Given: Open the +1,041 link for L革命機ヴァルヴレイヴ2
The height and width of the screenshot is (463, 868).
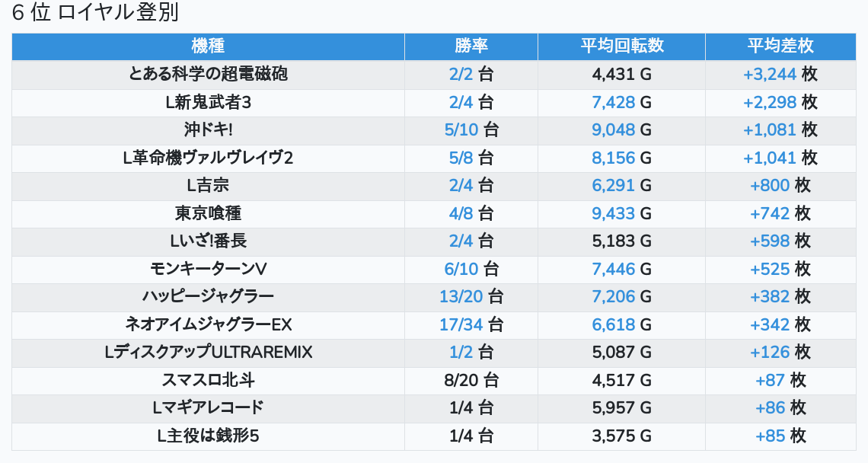Looking at the screenshot, I should click(769, 158).
